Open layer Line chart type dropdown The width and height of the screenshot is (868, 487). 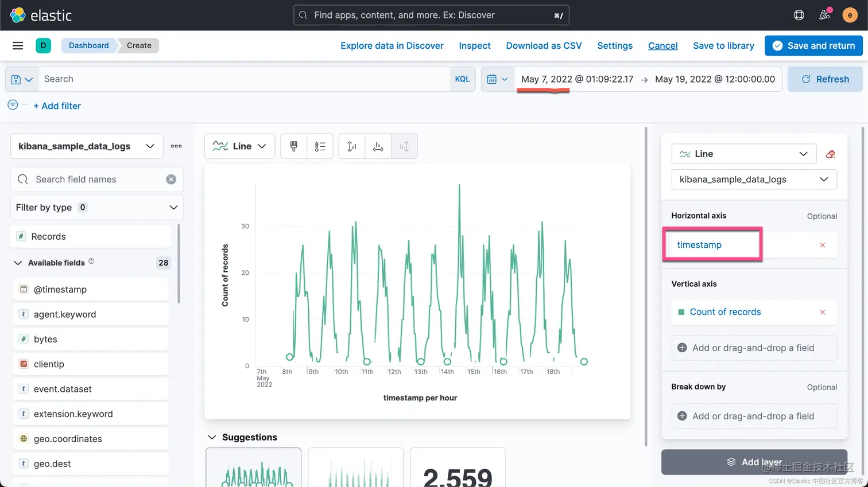744,154
